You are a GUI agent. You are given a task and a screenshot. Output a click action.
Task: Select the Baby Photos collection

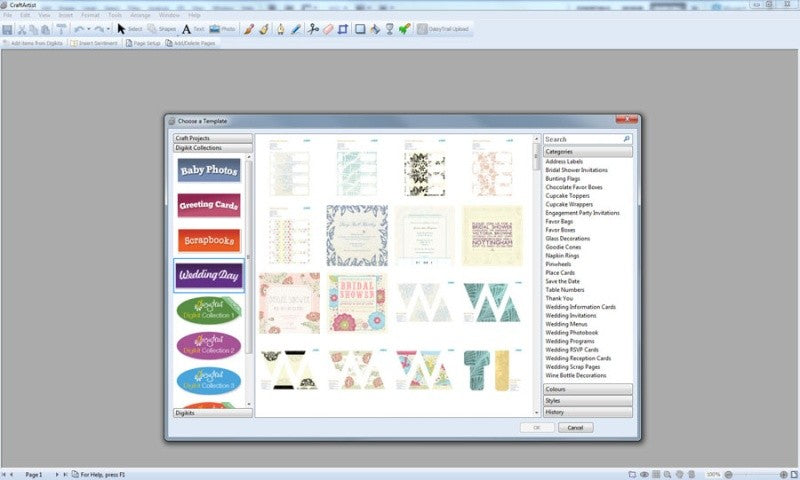pyautogui.click(x=209, y=170)
